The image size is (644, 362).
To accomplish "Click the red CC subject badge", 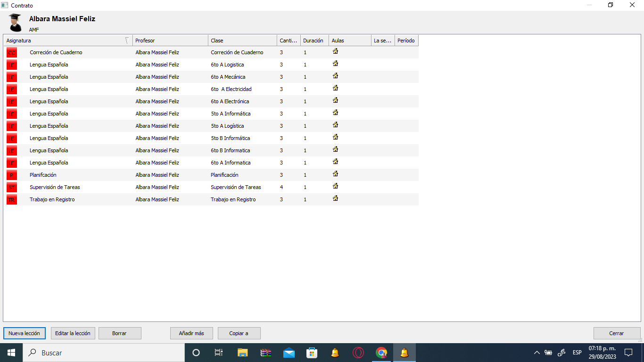I will [x=12, y=52].
